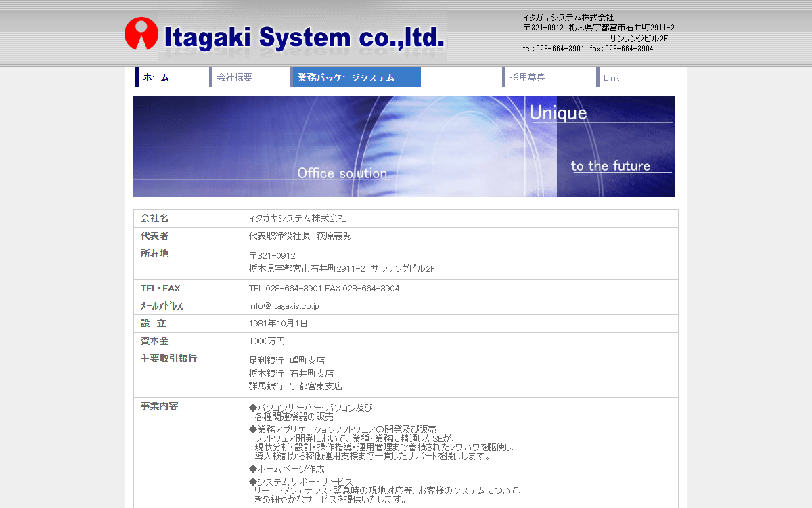Click header address 栃木県宇都宮市石井町2911-2
The height and width of the screenshot is (508, 812).
pos(622,28)
